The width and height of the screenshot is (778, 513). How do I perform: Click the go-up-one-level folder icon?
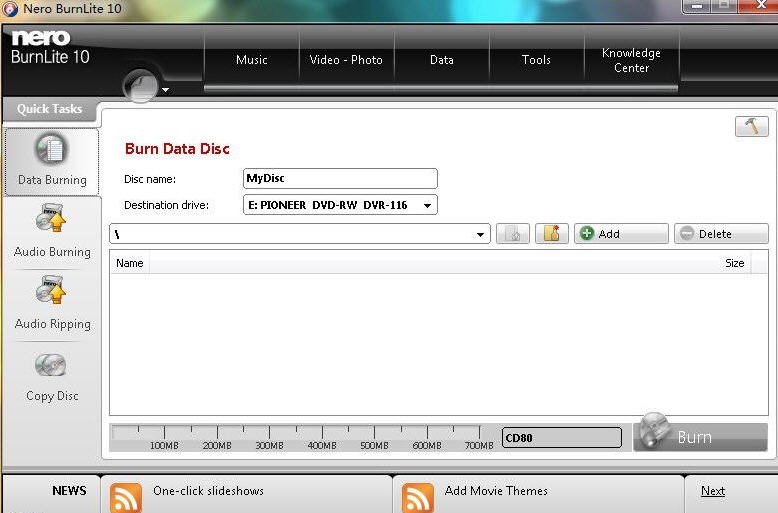pos(513,234)
